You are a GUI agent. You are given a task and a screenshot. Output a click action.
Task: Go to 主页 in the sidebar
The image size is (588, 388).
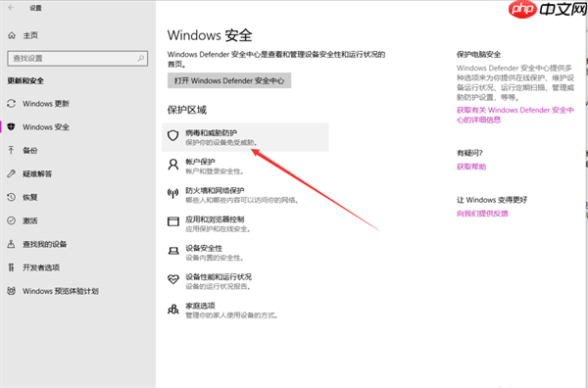point(30,35)
